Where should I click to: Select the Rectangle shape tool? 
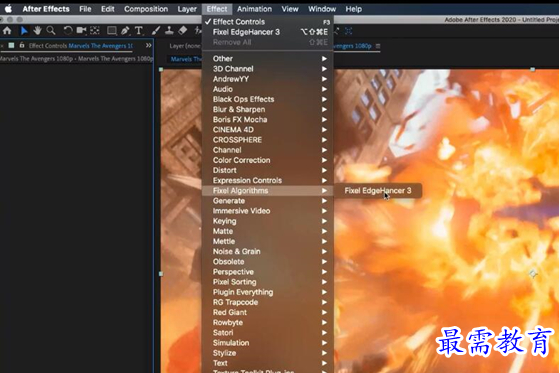click(111, 31)
